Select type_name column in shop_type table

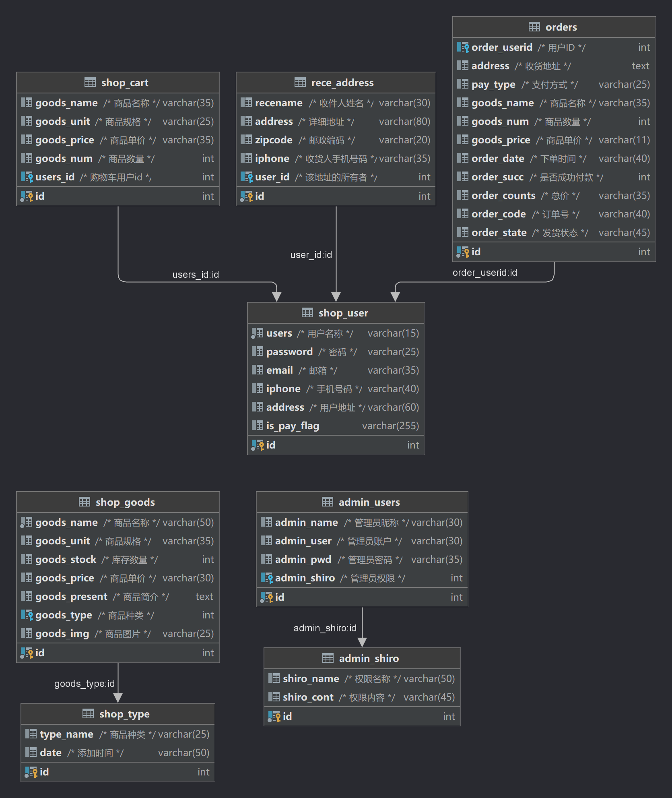tap(118, 734)
